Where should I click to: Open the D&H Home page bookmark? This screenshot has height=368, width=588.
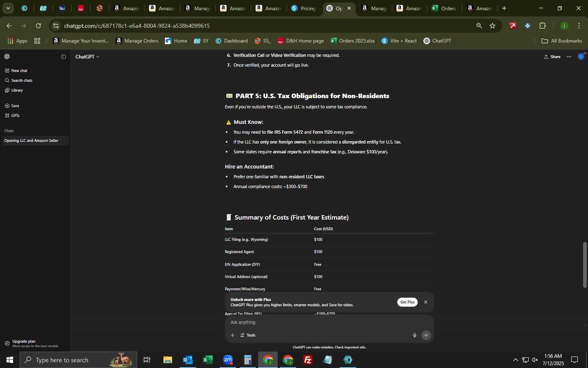tap(301, 41)
